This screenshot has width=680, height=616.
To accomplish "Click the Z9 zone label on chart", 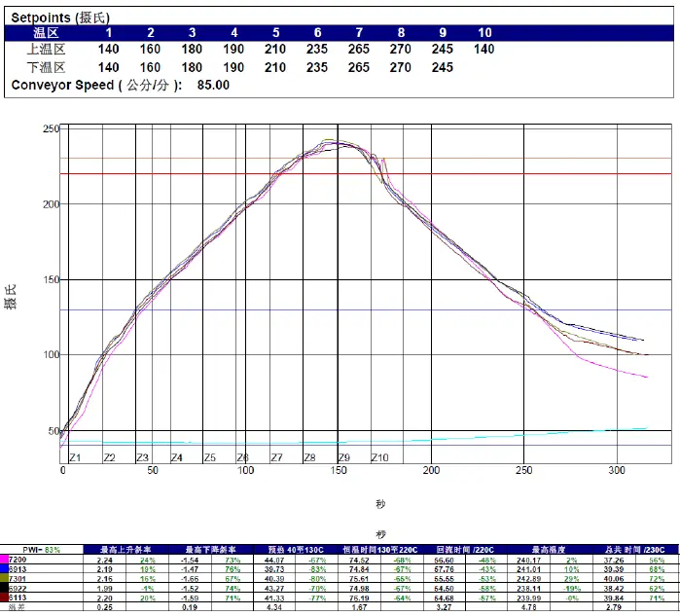I will [x=344, y=457].
